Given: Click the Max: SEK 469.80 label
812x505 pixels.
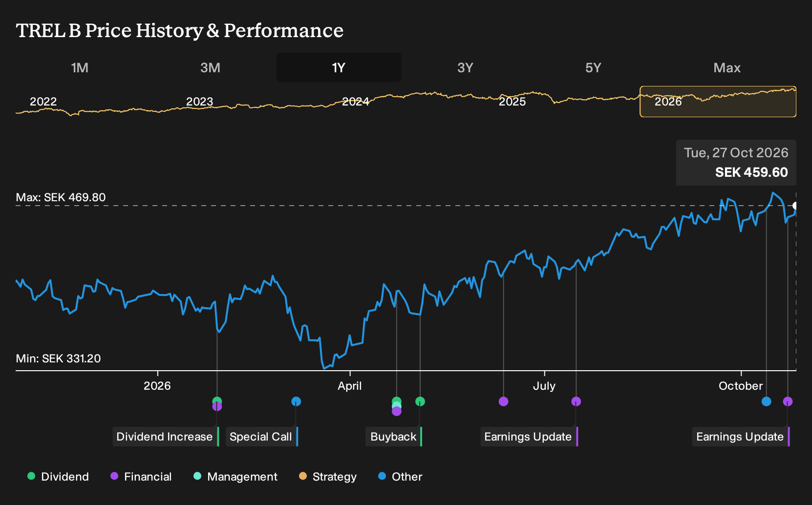Looking at the screenshot, I should pyautogui.click(x=61, y=197).
